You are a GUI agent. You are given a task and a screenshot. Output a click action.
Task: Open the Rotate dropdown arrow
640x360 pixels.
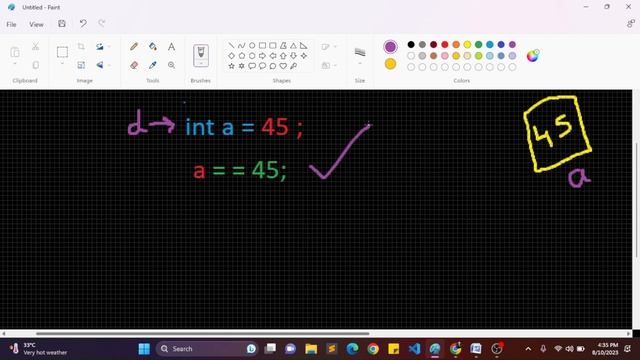click(x=109, y=47)
